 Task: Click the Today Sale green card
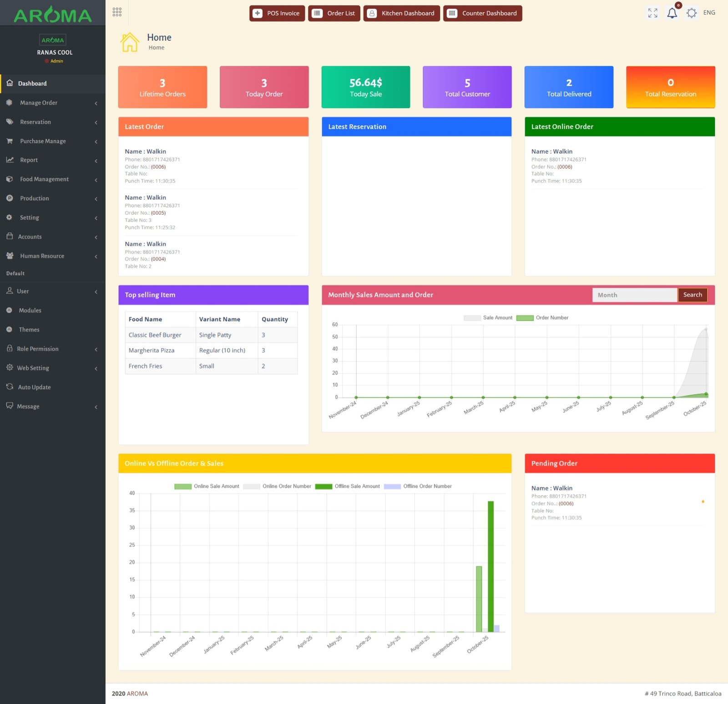tap(365, 87)
